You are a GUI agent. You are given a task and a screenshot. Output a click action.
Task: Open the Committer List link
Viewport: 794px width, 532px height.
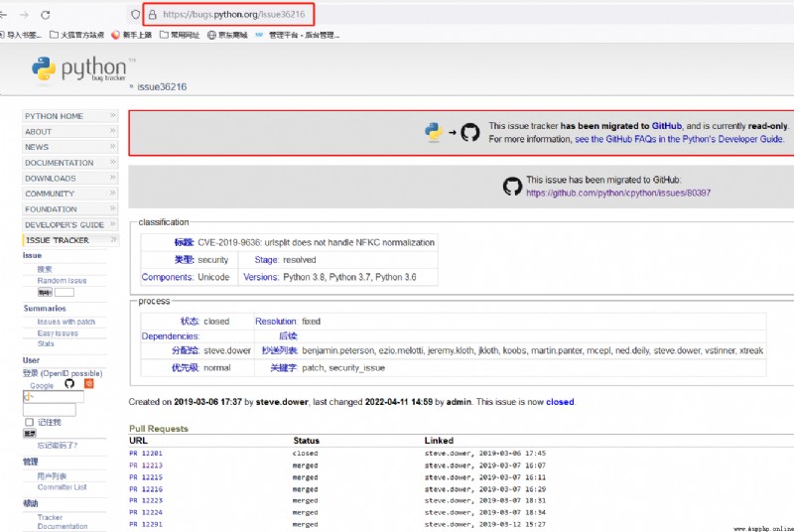(x=62, y=487)
